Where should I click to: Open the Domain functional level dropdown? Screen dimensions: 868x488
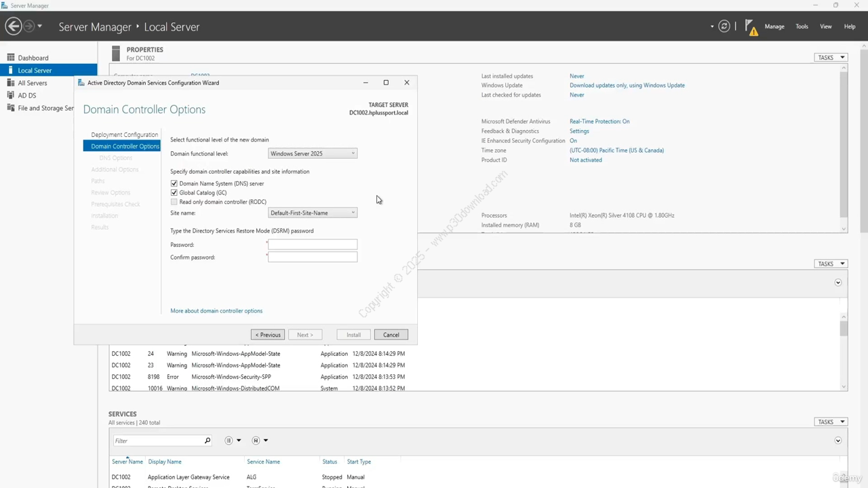[x=313, y=154]
